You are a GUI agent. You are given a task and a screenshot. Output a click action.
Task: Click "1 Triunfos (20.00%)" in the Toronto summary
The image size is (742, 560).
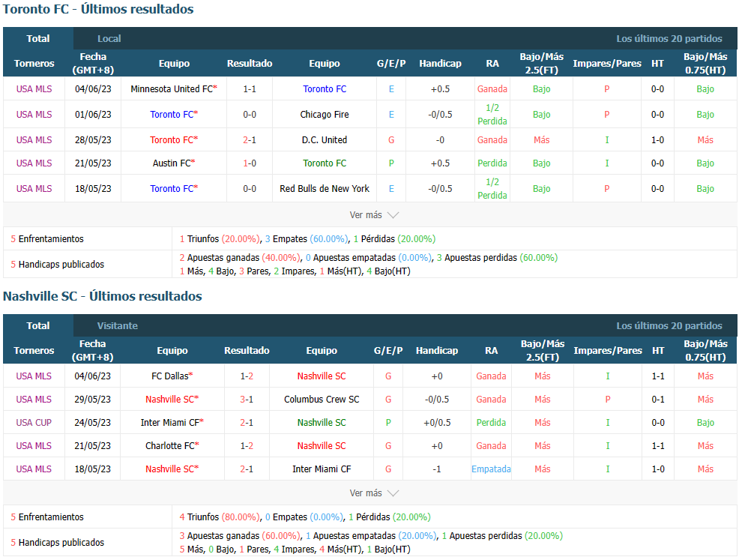click(x=220, y=239)
